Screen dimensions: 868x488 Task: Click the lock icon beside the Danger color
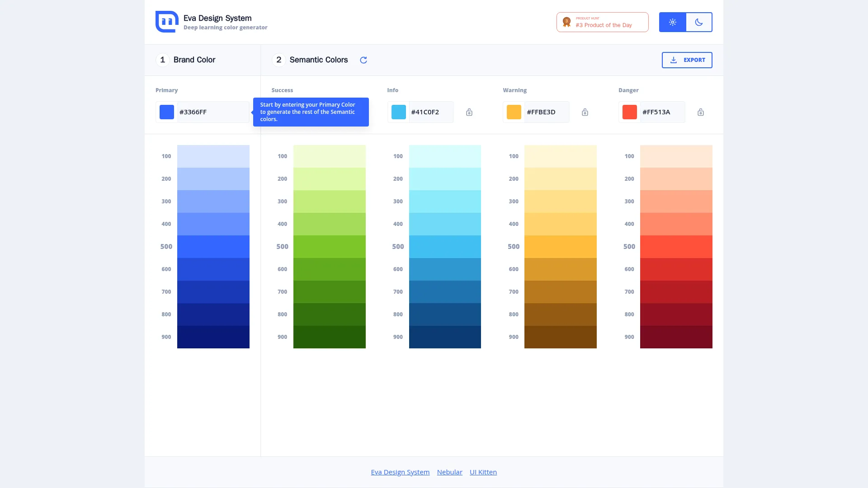pos(700,112)
